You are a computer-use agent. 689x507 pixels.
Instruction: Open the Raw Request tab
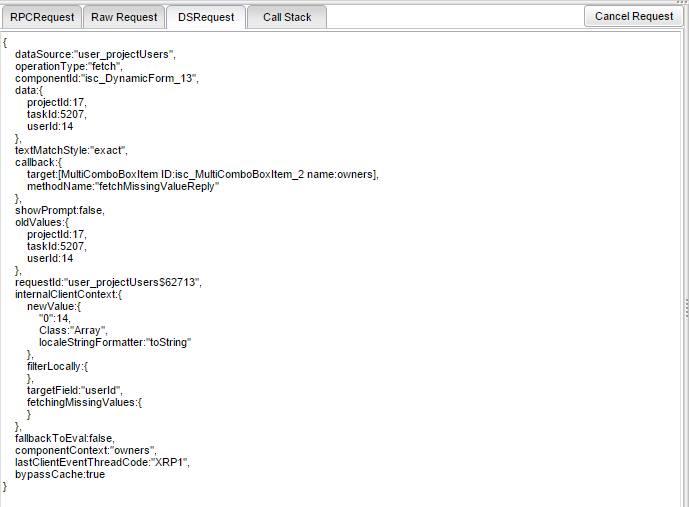pos(124,17)
